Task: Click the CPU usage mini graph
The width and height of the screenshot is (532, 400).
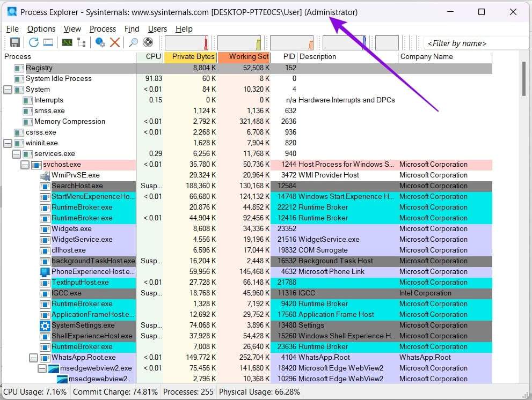Action: (187, 43)
